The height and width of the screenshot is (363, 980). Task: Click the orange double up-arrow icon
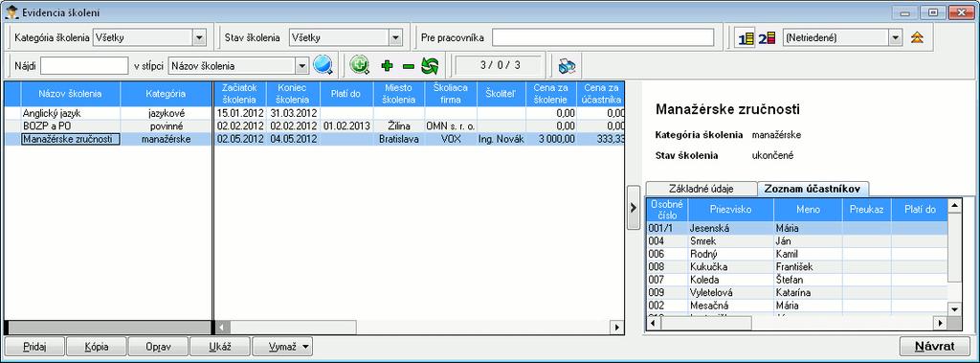[x=917, y=37]
